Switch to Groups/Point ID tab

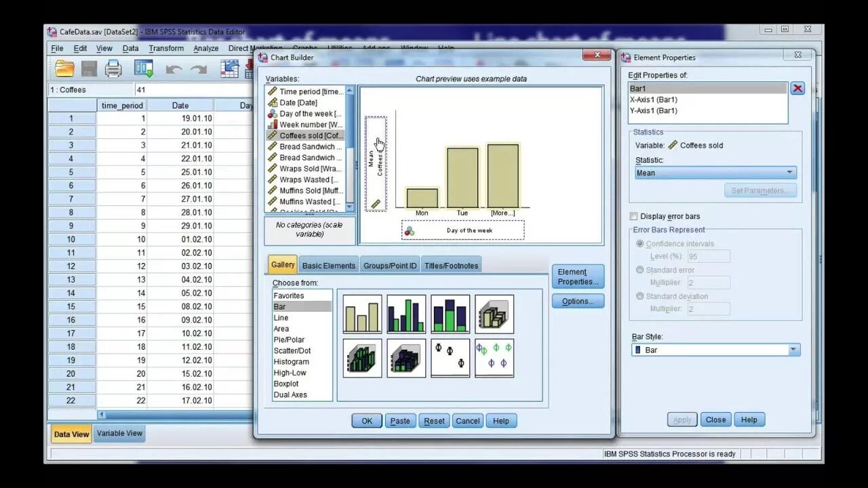click(x=390, y=266)
